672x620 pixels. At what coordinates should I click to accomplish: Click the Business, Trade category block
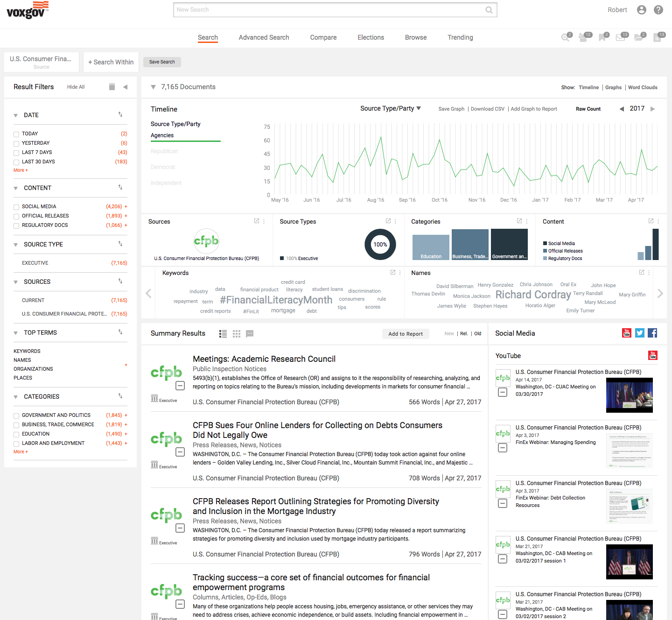point(470,245)
